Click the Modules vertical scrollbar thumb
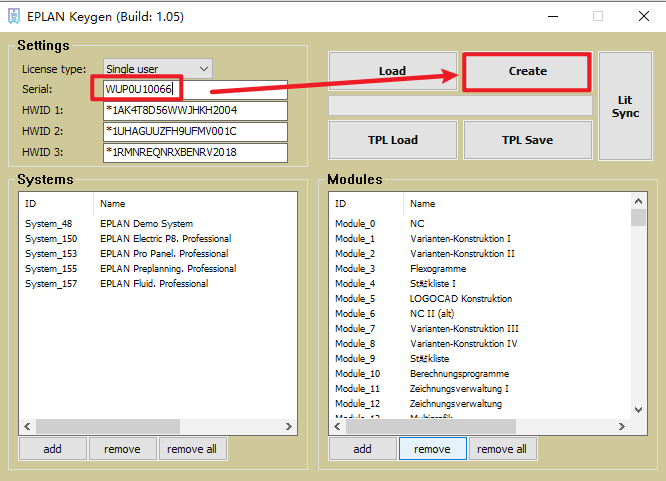 638,218
